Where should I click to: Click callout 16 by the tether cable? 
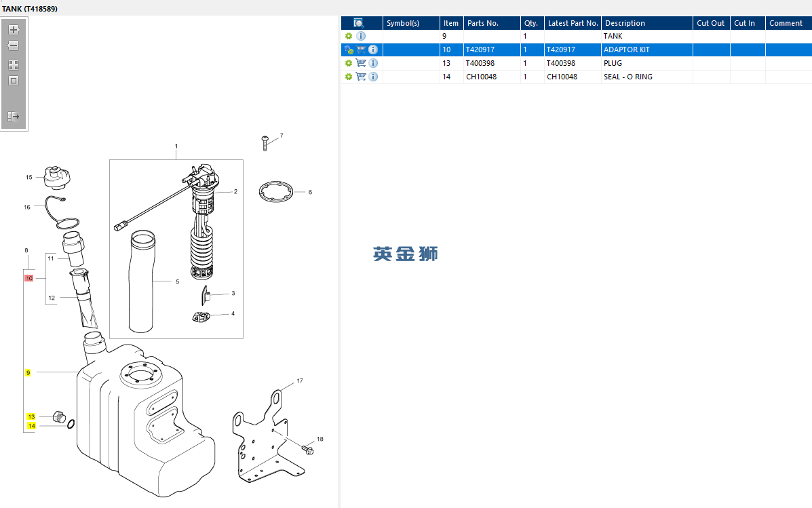(27, 207)
